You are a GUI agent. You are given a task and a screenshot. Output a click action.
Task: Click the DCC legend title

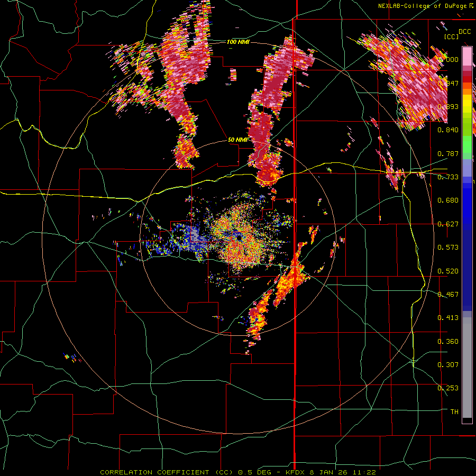click(464, 32)
